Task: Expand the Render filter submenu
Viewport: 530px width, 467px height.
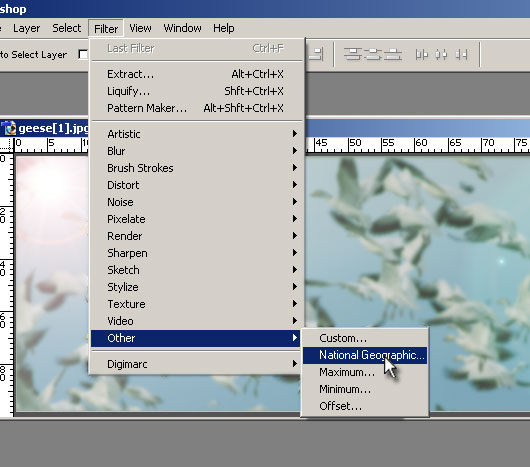Action: 196,236
